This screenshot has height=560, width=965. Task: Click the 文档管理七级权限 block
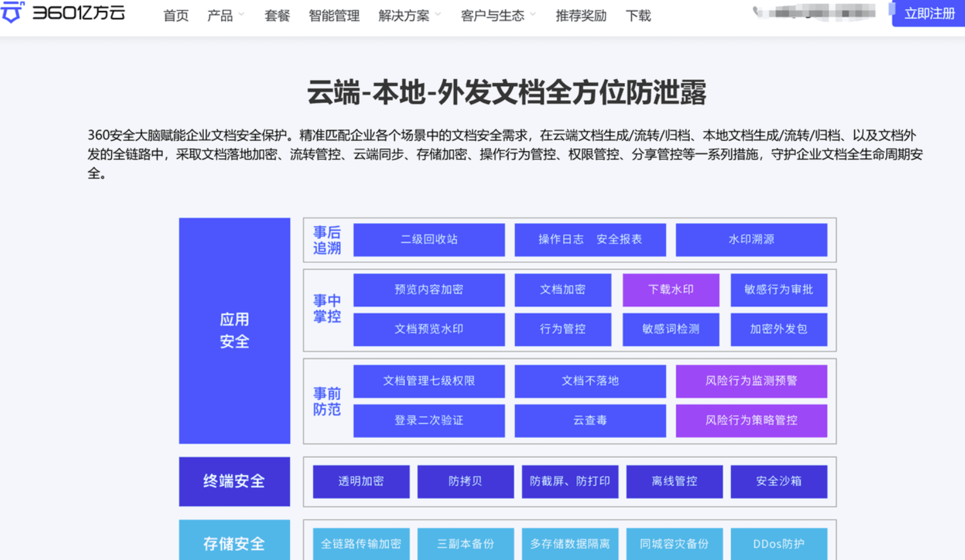(x=429, y=381)
